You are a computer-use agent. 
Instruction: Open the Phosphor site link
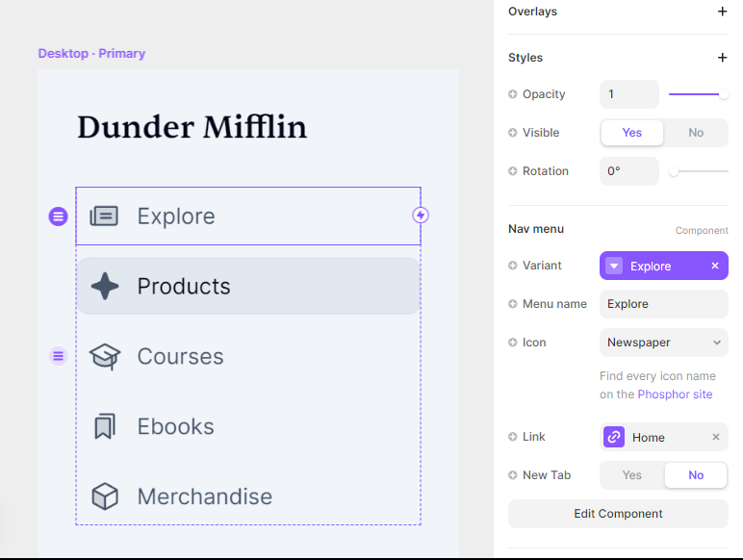675,395
